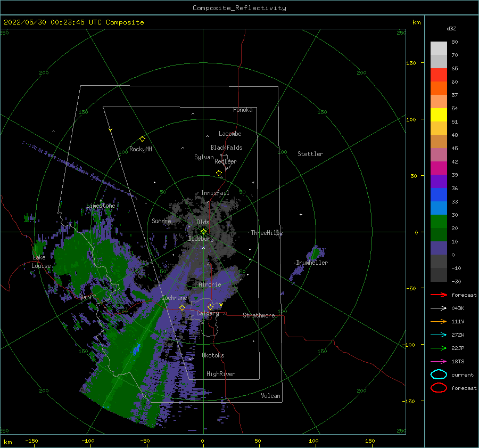Image resolution: width=479 pixels, height=448 pixels.
Task: Click the RedDeer city label
Action: coord(226,161)
